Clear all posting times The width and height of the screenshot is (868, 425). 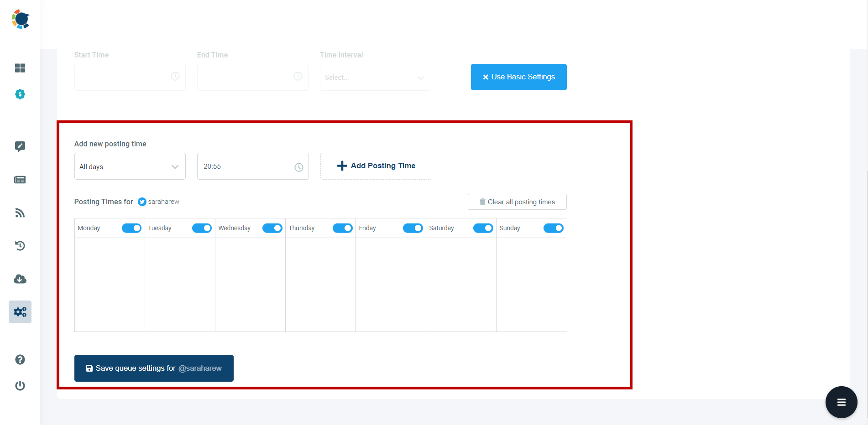[517, 202]
